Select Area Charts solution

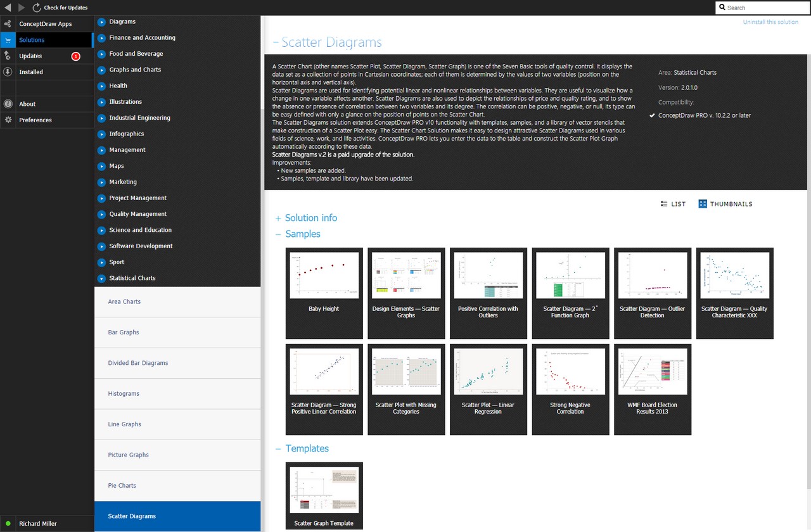point(177,302)
